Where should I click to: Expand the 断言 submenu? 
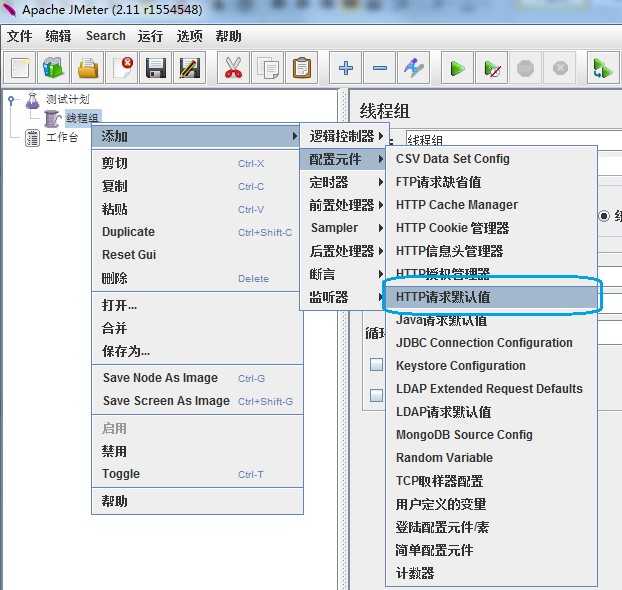[x=344, y=274]
